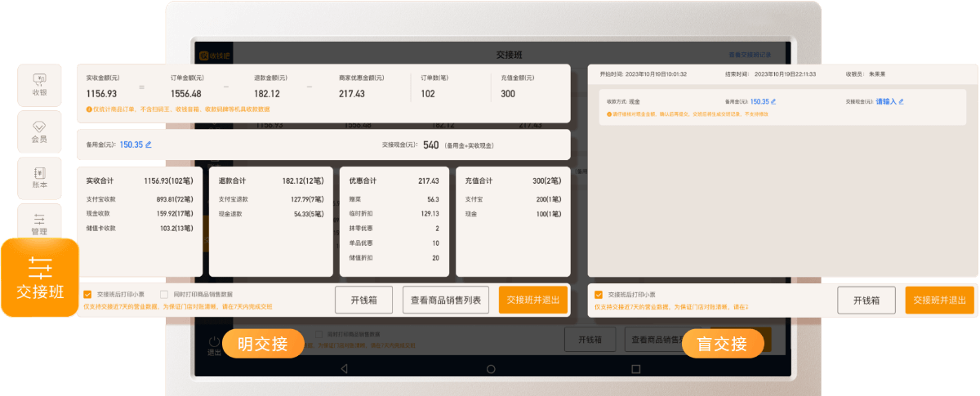The width and height of the screenshot is (980, 396).
Task: Click 查看商品销售列表 button
Action: [x=446, y=300]
